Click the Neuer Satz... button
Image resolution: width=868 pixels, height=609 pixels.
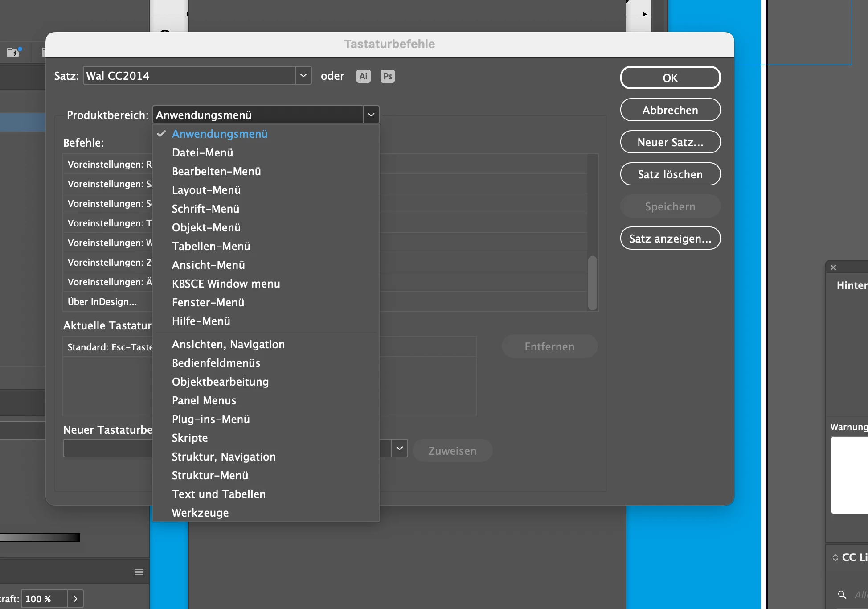point(670,142)
